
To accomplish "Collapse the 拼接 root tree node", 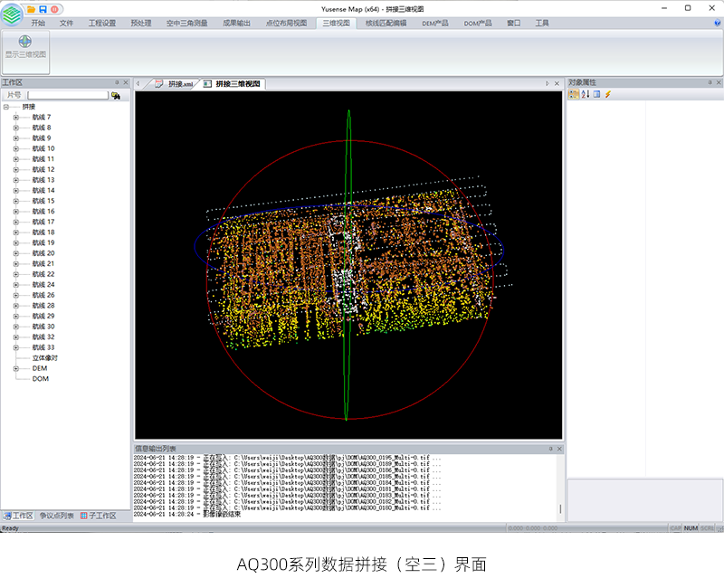I will coord(6,107).
